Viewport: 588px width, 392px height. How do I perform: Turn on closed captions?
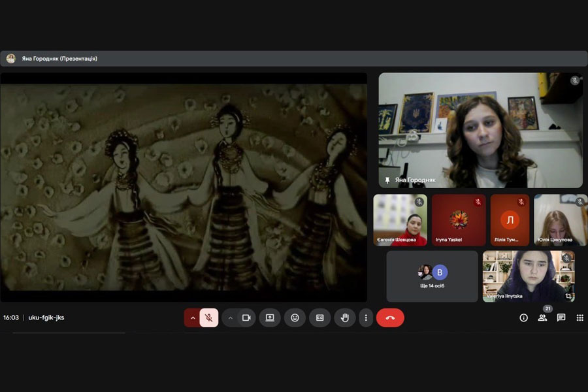pos(319,318)
